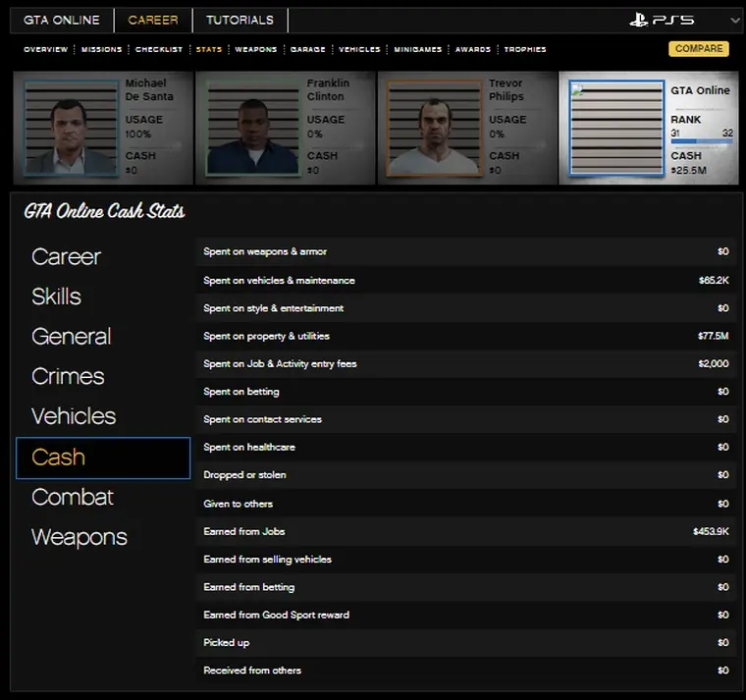Show the Skills stats category

tap(56, 296)
